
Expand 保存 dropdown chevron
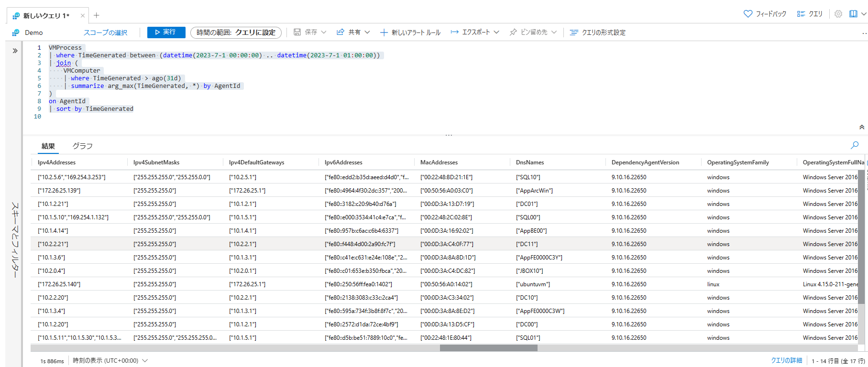point(324,32)
